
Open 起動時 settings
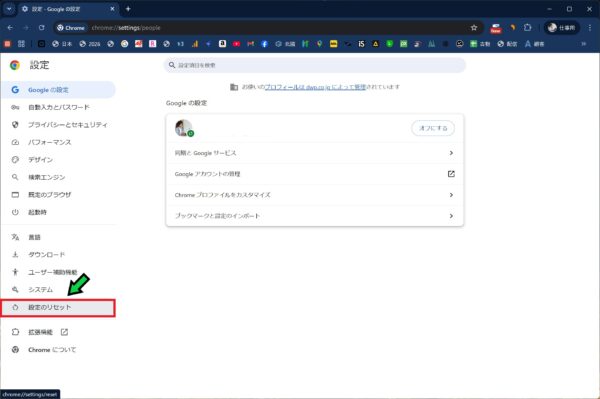click(x=58, y=212)
